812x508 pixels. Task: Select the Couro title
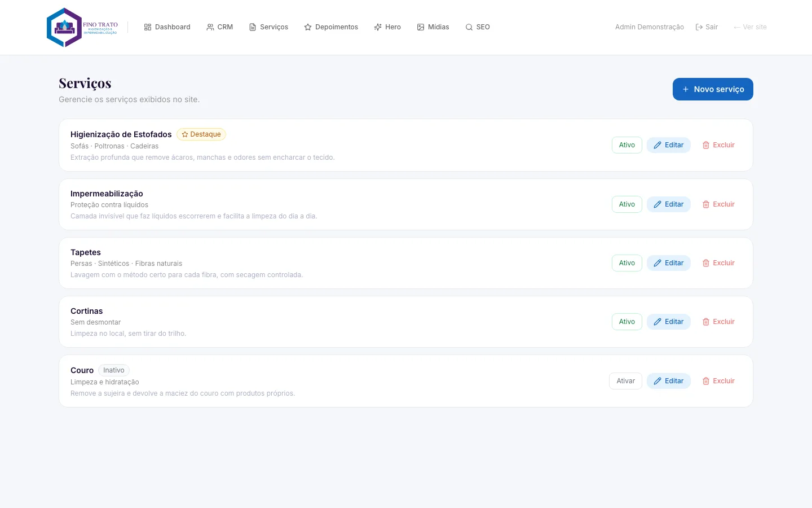(x=82, y=370)
